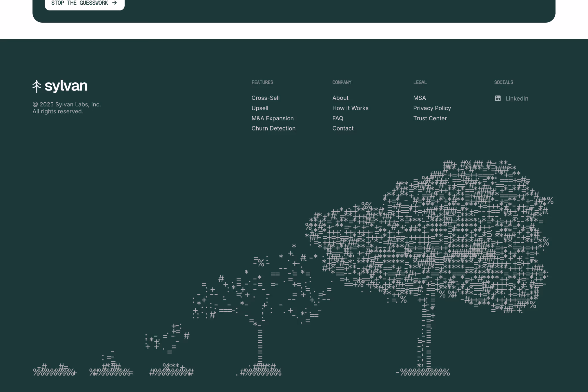588x392 pixels.
Task: Open the MSA legal link
Action: coord(419,98)
